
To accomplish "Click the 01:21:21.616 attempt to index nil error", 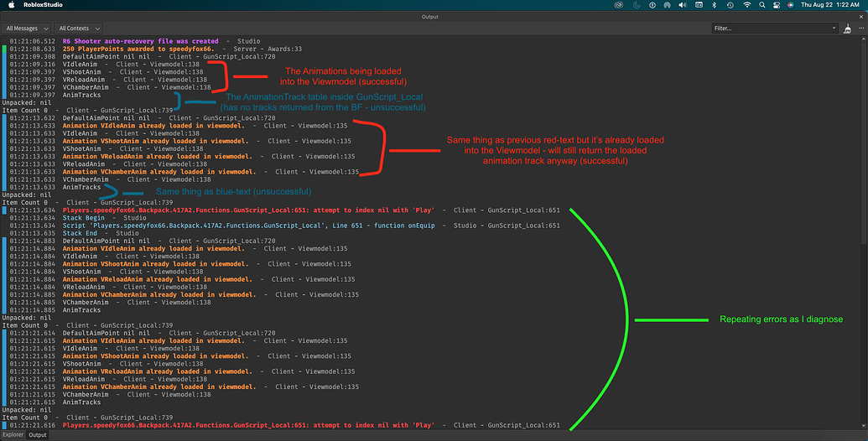I will point(284,426).
